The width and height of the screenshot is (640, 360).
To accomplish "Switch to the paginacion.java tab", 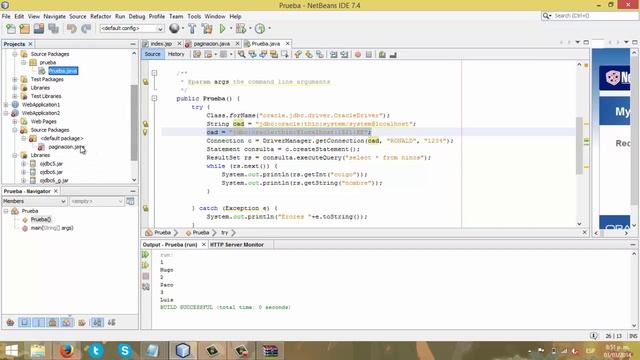I will (x=211, y=44).
